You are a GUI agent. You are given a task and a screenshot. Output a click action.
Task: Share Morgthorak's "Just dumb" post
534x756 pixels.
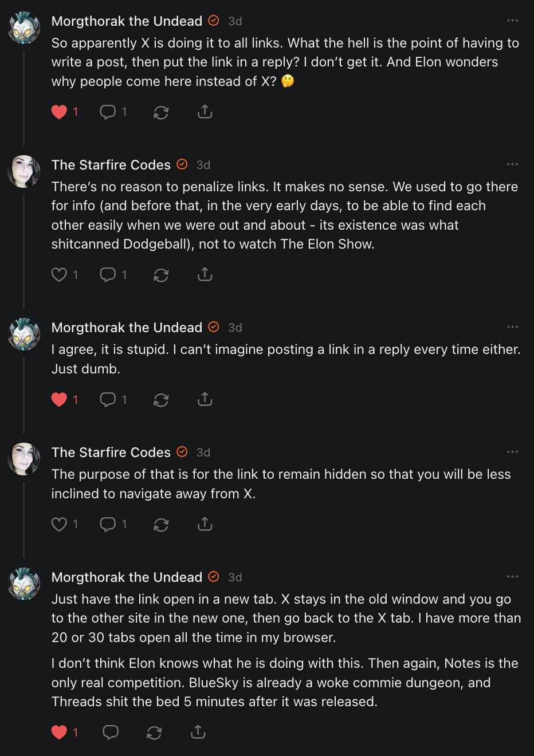click(x=205, y=399)
